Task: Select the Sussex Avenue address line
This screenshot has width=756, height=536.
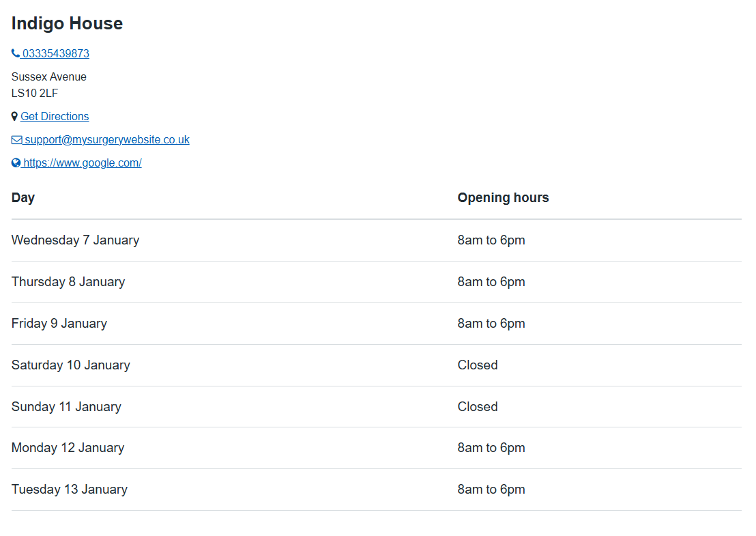Action: pyautogui.click(x=49, y=76)
